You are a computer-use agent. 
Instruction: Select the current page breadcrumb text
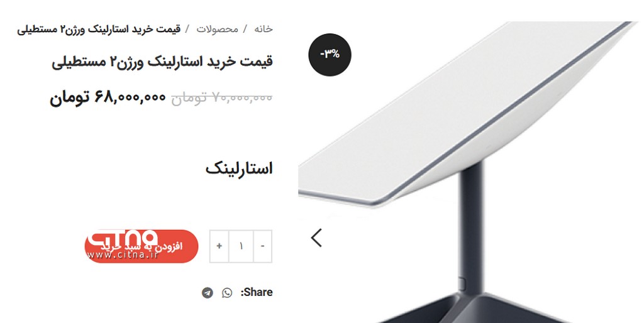[99, 29]
